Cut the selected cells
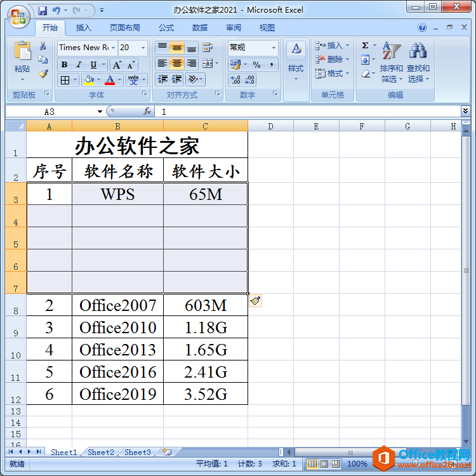This screenshot has width=476, height=476. click(43, 46)
